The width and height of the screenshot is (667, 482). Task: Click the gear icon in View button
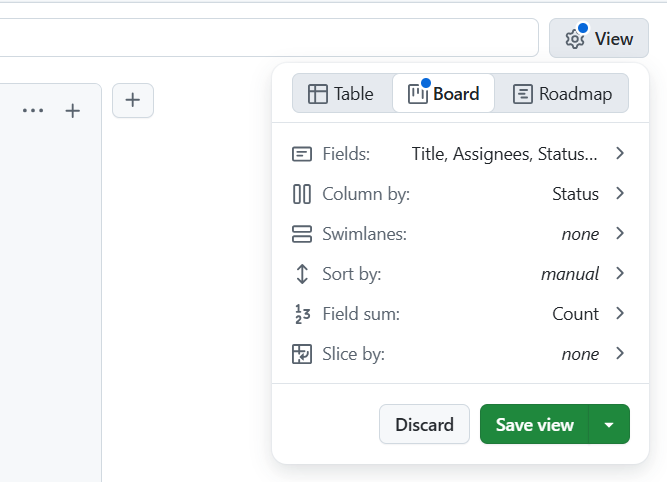click(575, 39)
